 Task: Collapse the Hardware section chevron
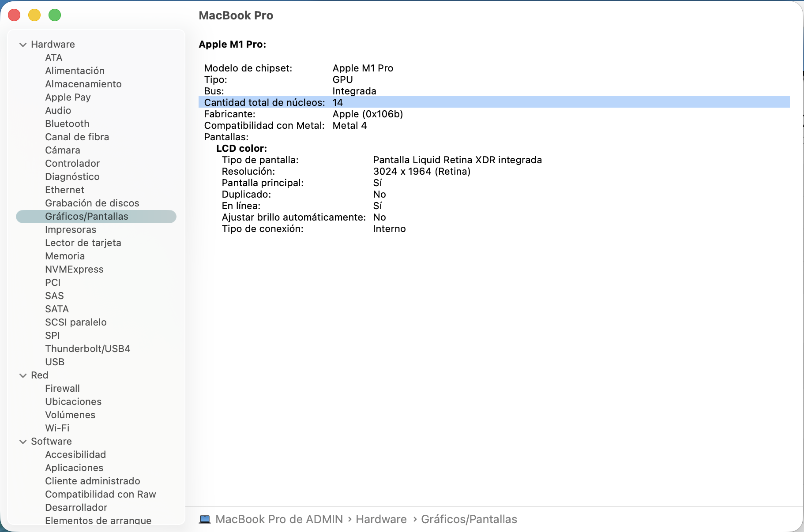point(23,45)
